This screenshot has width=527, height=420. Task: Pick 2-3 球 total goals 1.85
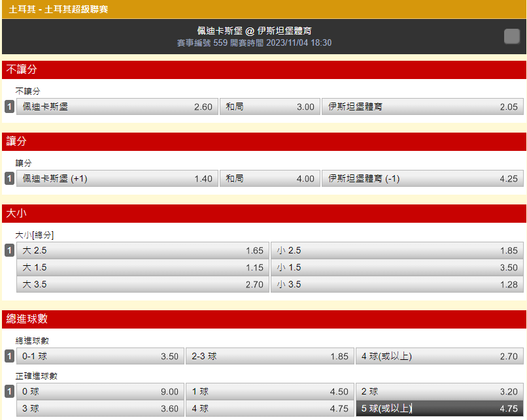270,356
